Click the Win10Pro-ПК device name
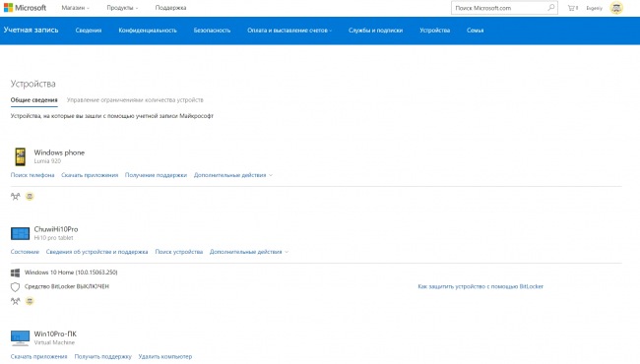The height and width of the screenshot is (364, 640). (x=55, y=334)
